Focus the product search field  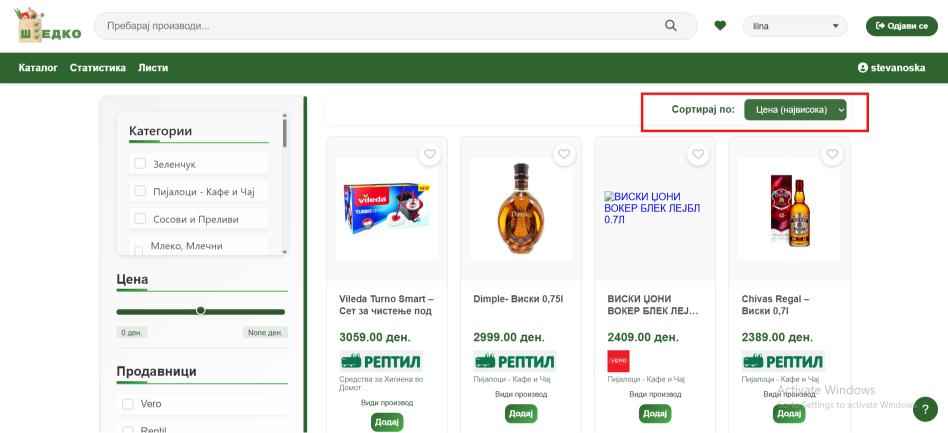380,26
